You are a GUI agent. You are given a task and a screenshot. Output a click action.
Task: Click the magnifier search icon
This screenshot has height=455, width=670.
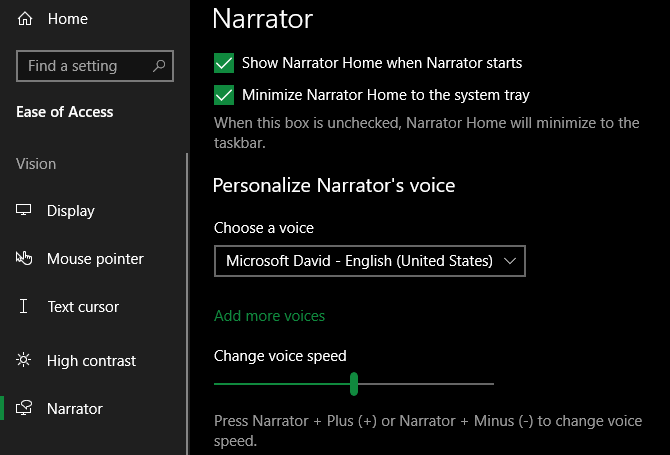click(159, 66)
